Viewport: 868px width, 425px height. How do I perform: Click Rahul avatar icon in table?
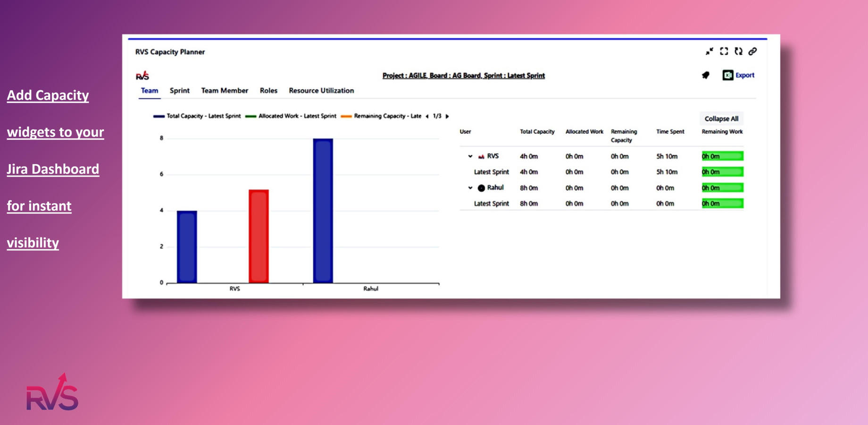pyautogui.click(x=481, y=188)
